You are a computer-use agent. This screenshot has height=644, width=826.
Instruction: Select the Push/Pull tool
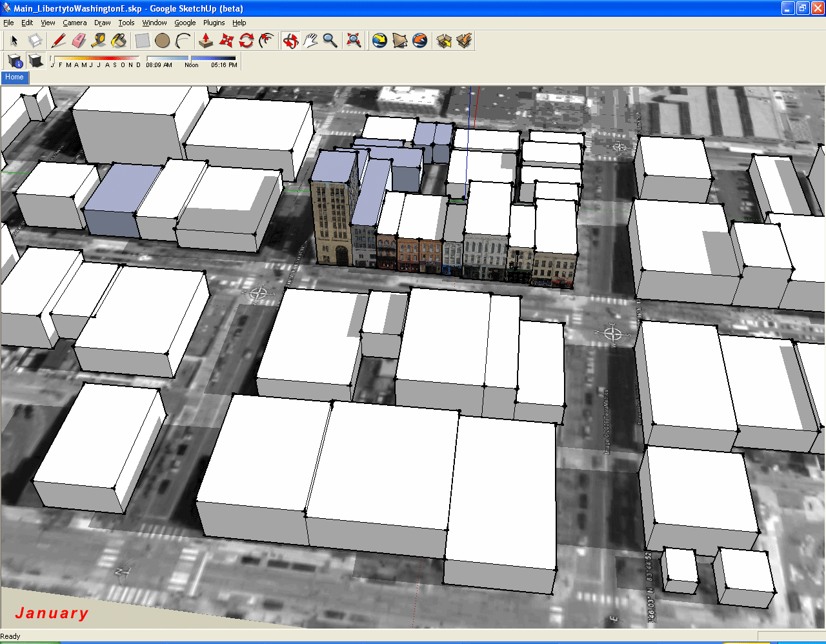coord(206,41)
